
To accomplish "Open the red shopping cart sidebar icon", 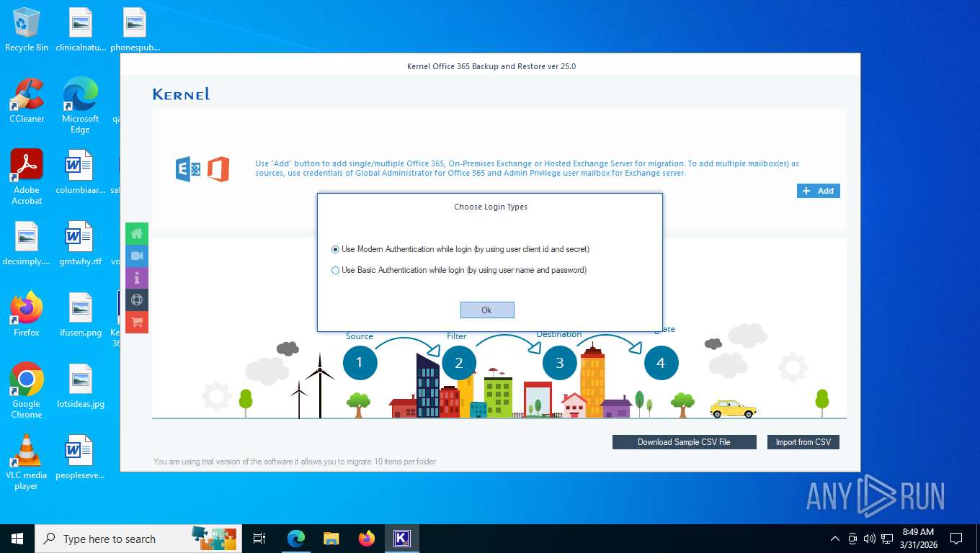I will (x=137, y=322).
